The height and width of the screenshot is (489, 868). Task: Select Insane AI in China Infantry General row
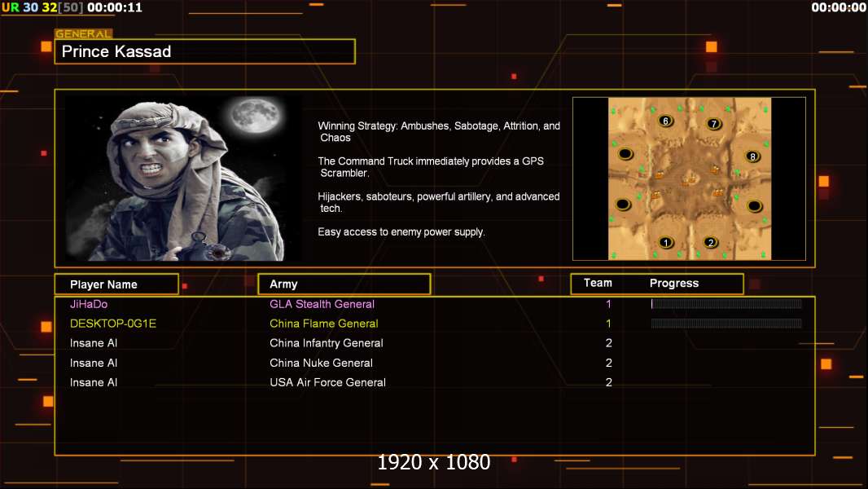(x=94, y=343)
